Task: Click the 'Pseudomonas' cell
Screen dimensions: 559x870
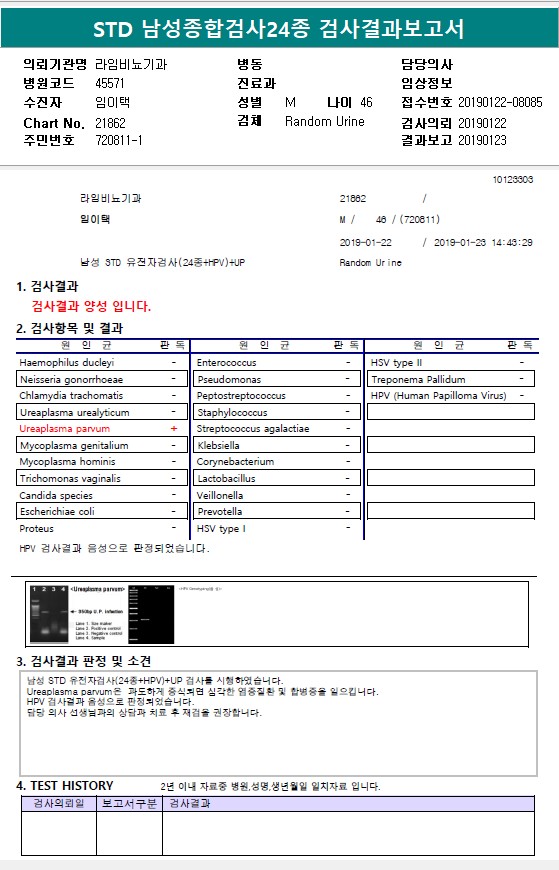Action: click(x=277, y=379)
